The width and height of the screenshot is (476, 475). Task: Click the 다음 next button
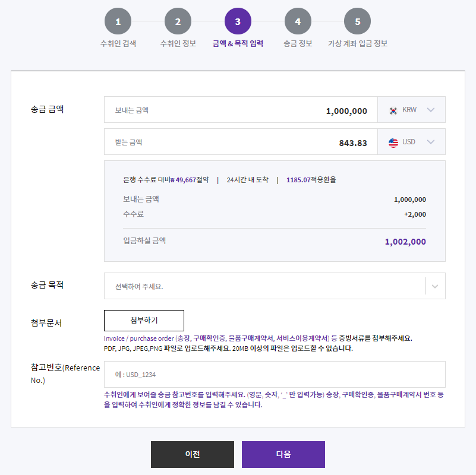[x=283, y=454]
